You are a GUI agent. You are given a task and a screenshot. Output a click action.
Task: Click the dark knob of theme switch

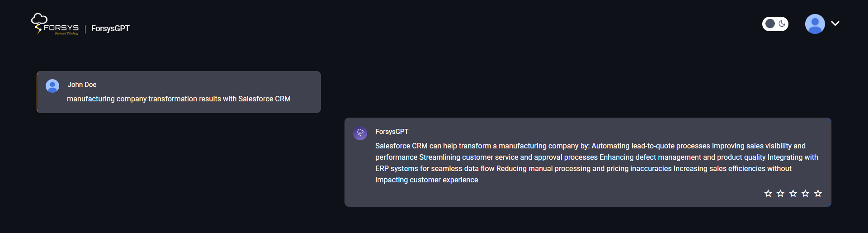(770, 24)
